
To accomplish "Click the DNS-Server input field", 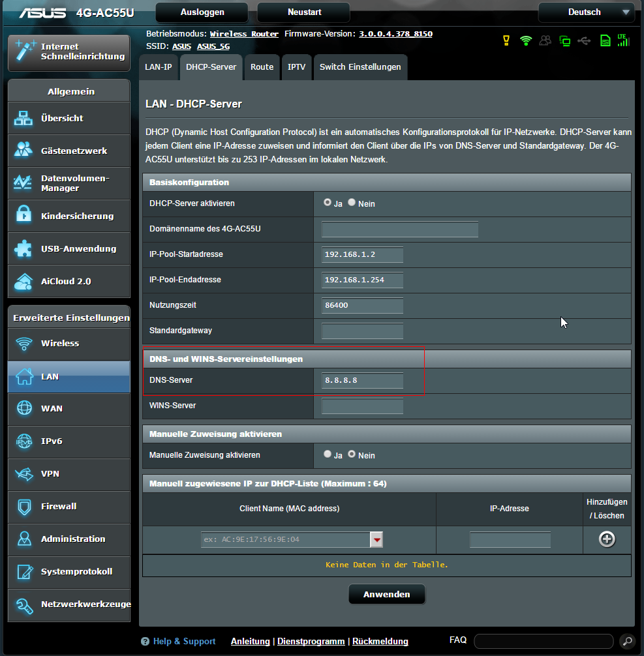I will pyautogui.click(x=362, y=380).
